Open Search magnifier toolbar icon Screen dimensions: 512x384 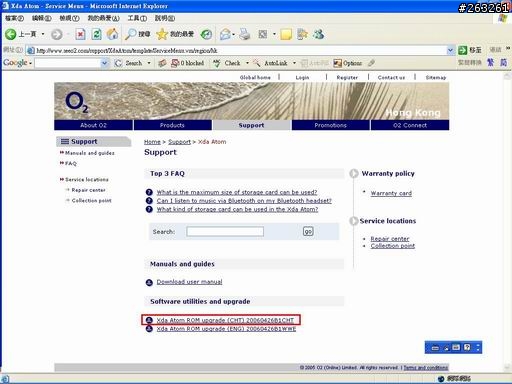[131, 34]
